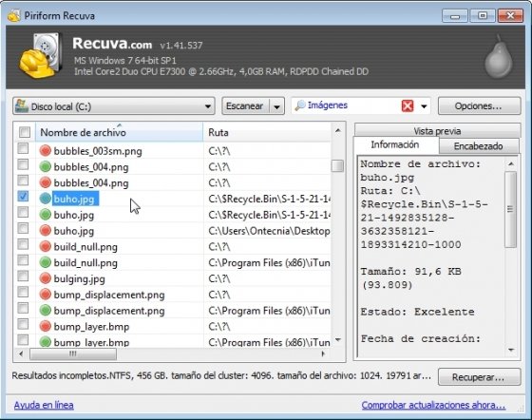Click the v1.41.537 version text
The height and width of the screenshot is (420, 532).
pyautogui.click(x=181, y=46)
